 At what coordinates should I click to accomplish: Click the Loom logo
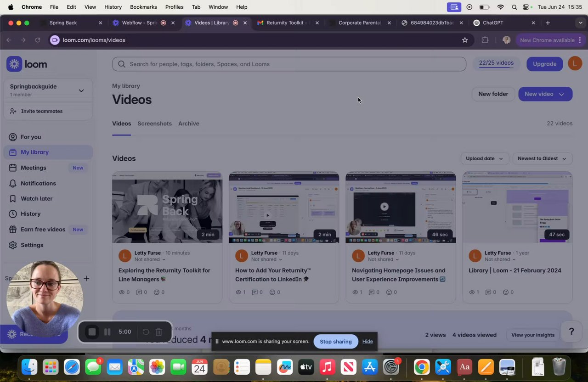27,64
